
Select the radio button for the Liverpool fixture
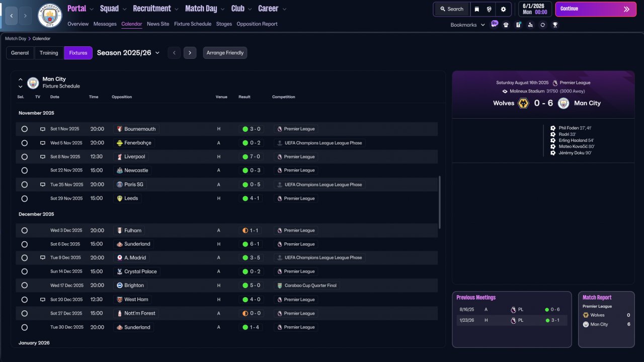(24, 157)
